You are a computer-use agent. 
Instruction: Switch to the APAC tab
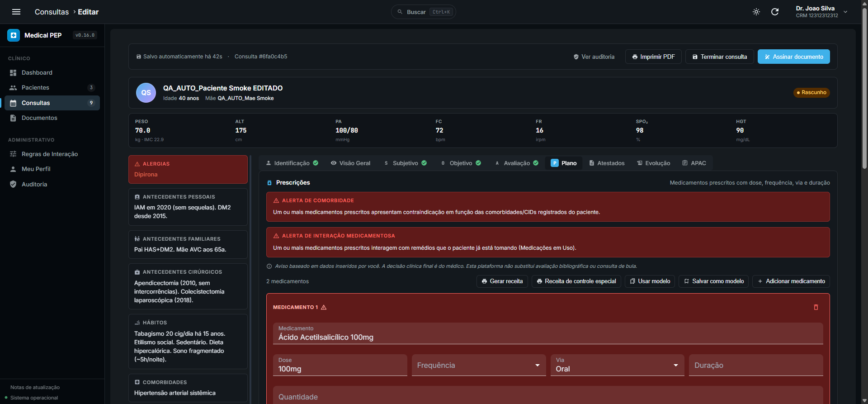click(694, 163)
